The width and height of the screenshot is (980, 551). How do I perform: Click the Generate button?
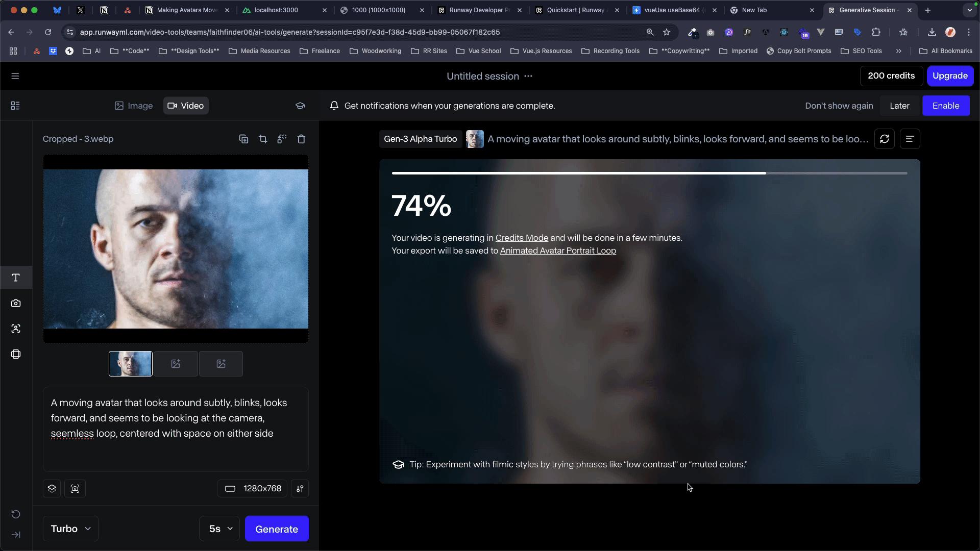tap(277, 529)
